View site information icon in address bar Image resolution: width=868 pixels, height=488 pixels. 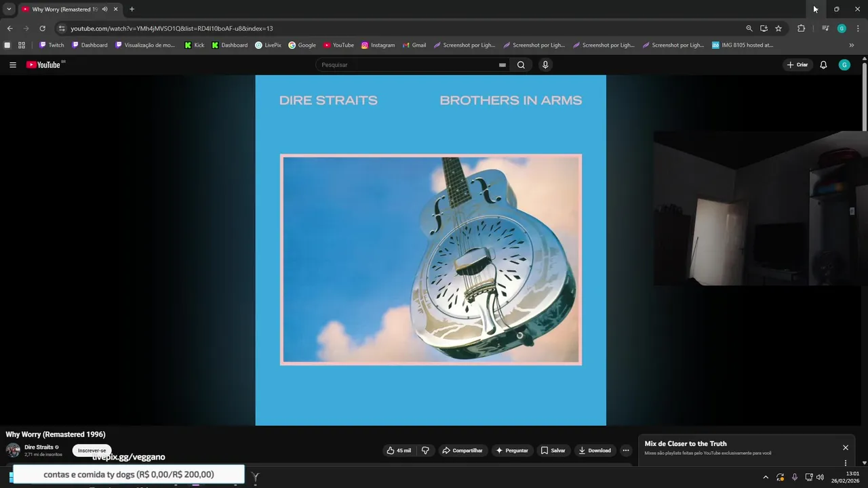tap(62, 28)
